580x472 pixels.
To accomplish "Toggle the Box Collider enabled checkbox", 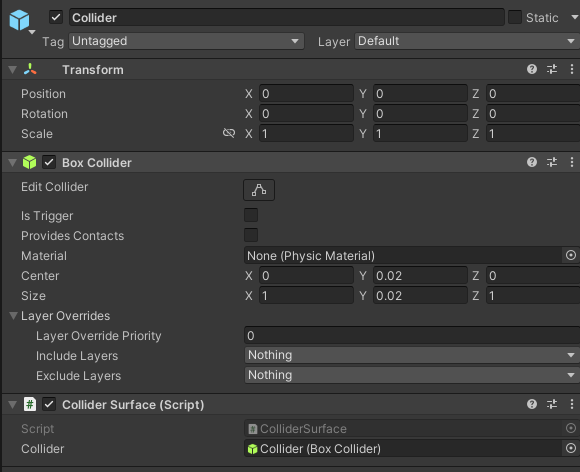I will pos(49,162).
